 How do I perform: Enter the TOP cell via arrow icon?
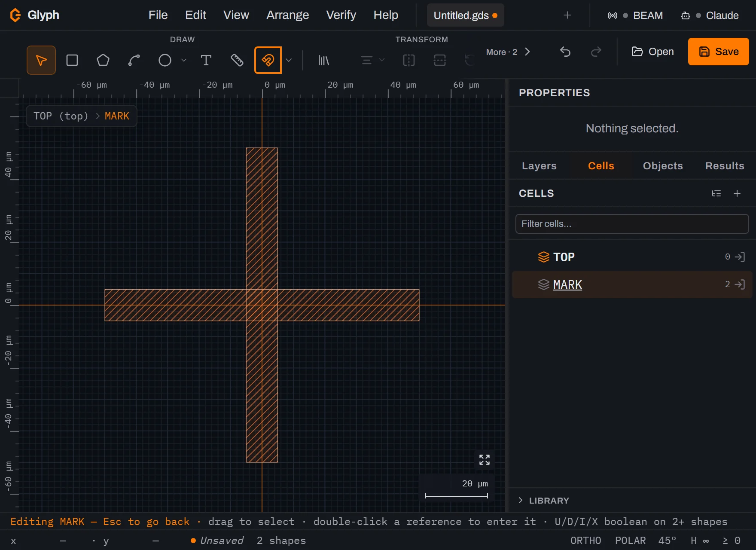pyautogui.click(x=740, y=257)
